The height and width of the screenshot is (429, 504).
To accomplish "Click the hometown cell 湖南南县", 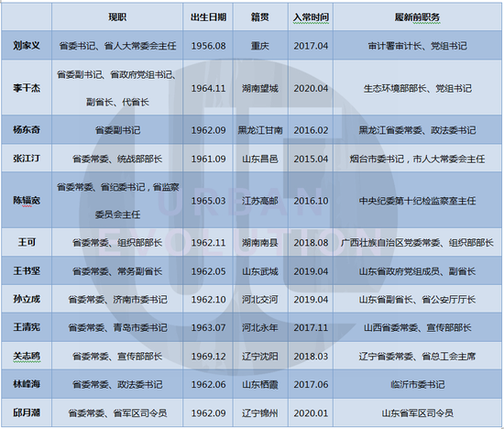I will click(260, 243).
